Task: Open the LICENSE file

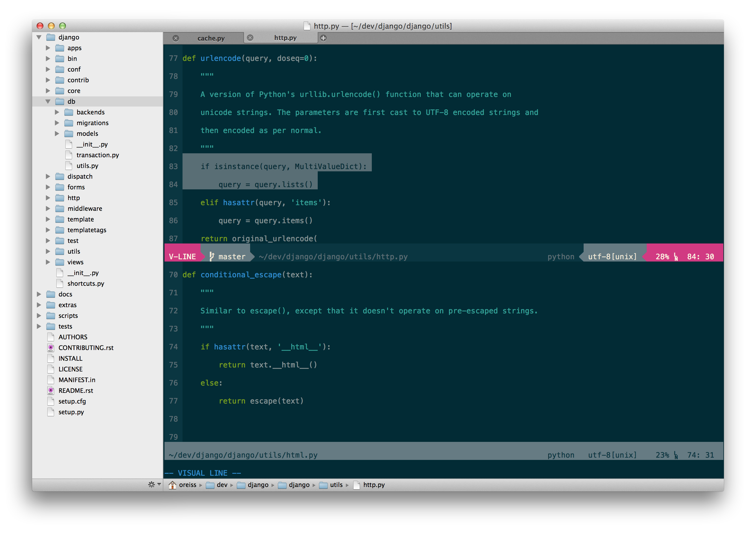Action: (70, 369)
